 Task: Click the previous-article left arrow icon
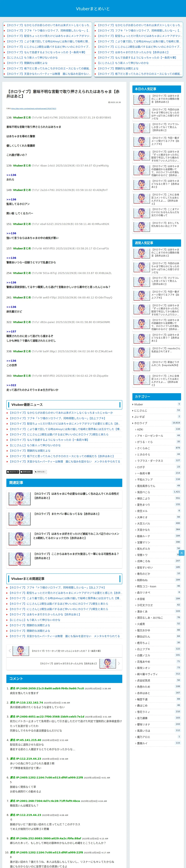[x=9, y=651]
